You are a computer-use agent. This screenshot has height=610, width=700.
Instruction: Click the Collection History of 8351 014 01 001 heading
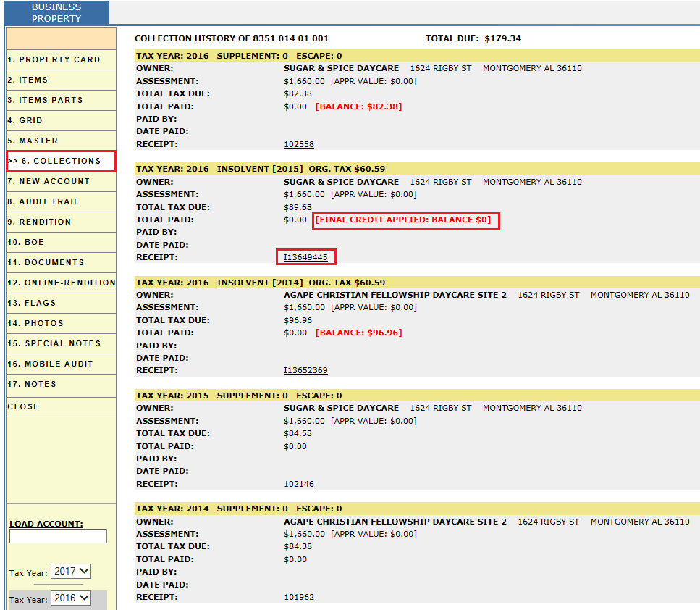(232, 38)
